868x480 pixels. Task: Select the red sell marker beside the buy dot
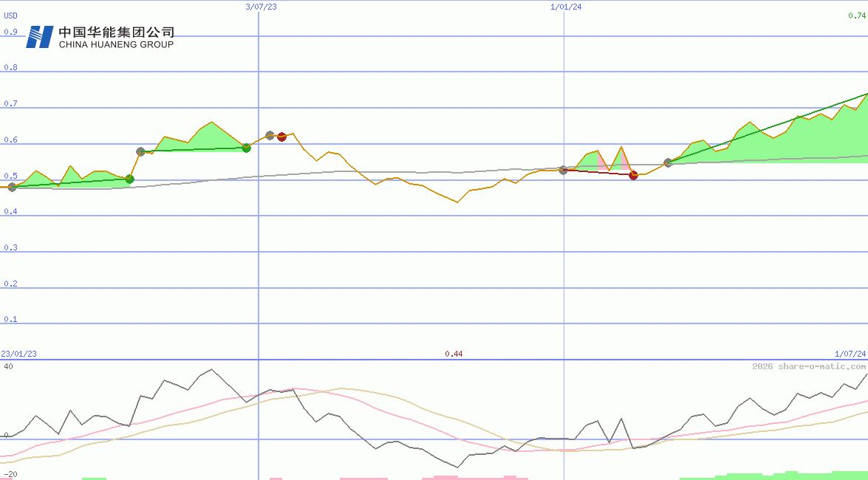tap(281, 136)
